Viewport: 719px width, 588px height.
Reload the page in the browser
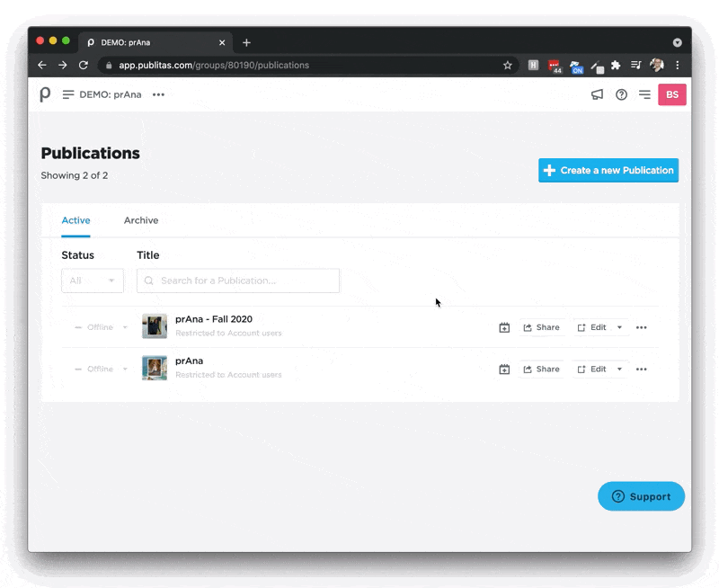(84, 66)
